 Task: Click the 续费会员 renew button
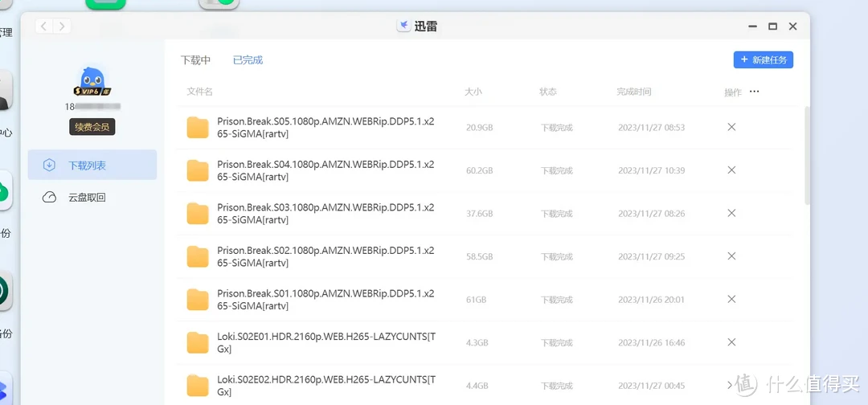pos(92,127)
